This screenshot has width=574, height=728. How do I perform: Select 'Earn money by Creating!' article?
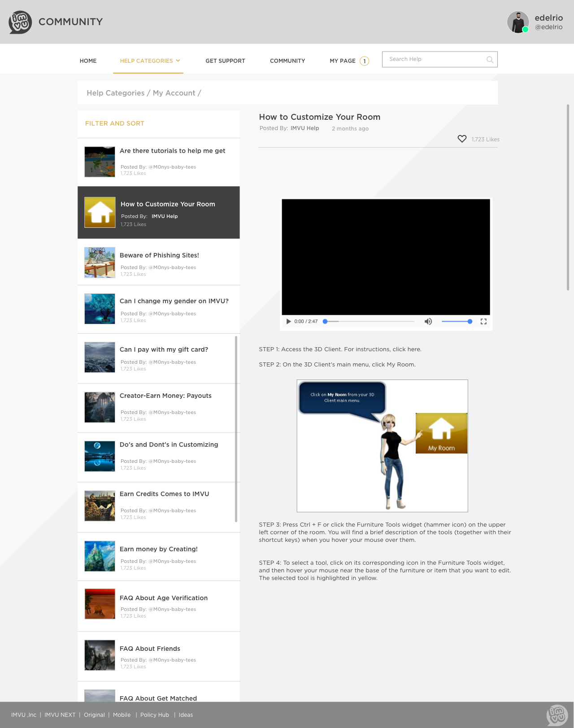click(x=158, y=549)
